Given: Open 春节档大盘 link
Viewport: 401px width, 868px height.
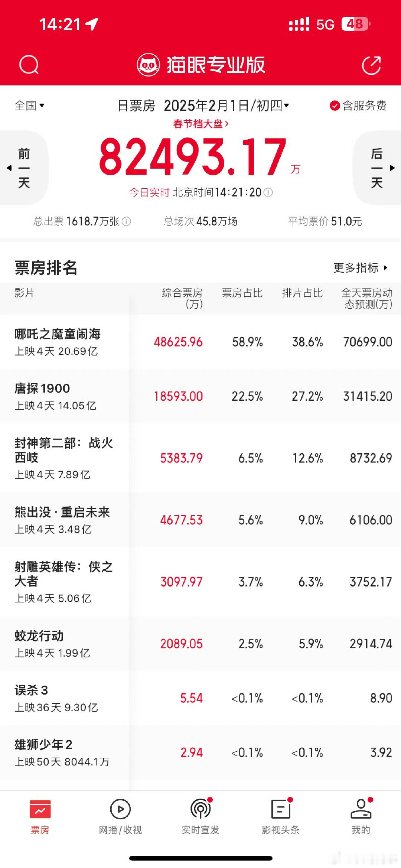Looking at the screenshot, I should click(200, 124).
